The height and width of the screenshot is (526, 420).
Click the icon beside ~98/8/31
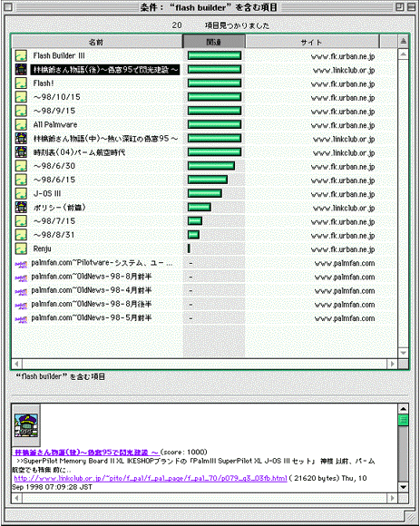(21, 235)
